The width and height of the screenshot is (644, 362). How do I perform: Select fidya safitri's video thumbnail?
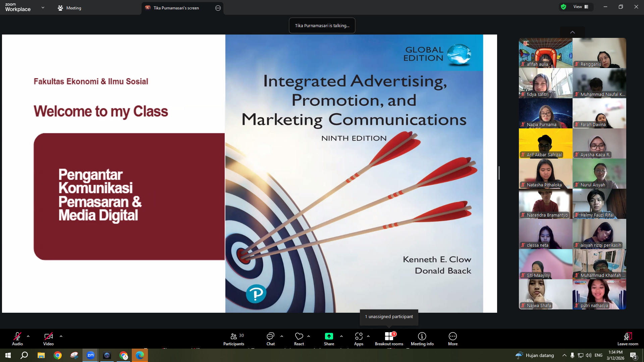coord(546,83)
